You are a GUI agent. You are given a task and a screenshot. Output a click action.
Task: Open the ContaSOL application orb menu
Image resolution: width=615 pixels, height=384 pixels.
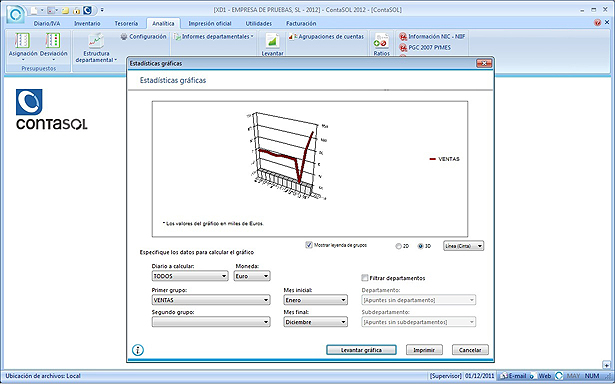click(x=16, y=14)
